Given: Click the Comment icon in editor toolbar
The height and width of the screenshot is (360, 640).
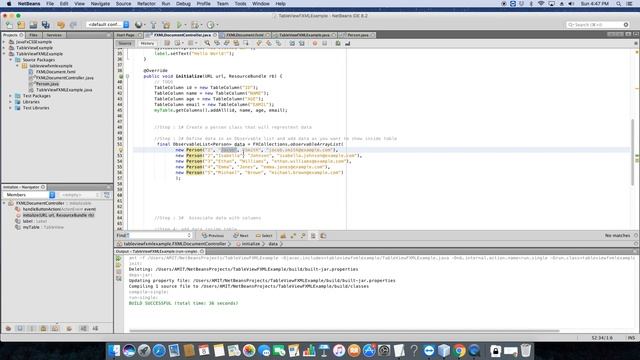Looking at the screenshot, I should point(338,43).
